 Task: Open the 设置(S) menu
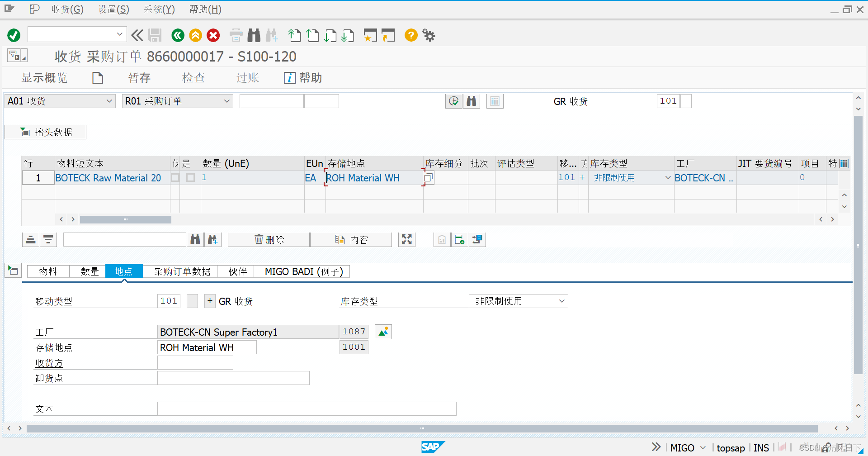(x=114, y=9)
